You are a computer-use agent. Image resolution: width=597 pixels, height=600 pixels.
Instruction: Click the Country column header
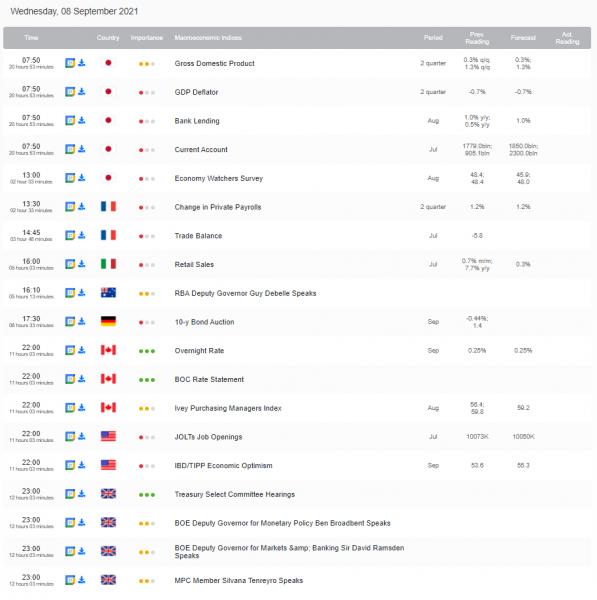pos(108,38)
